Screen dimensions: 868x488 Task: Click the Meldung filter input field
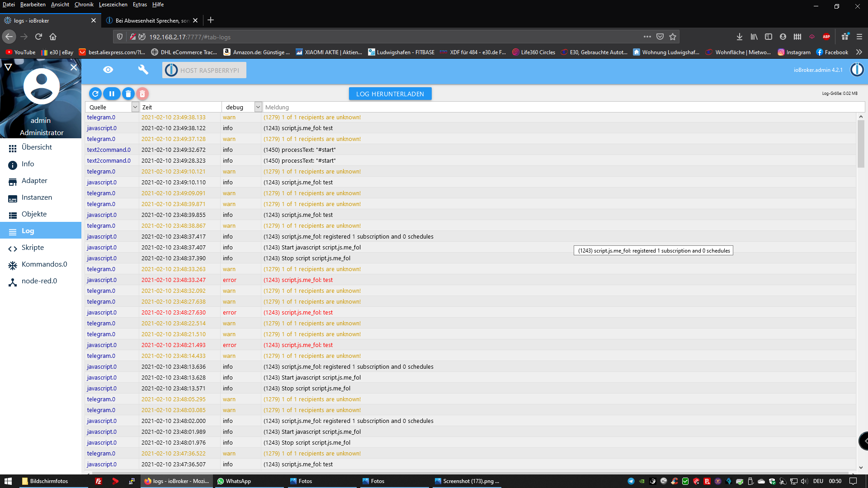click(561, 107)
